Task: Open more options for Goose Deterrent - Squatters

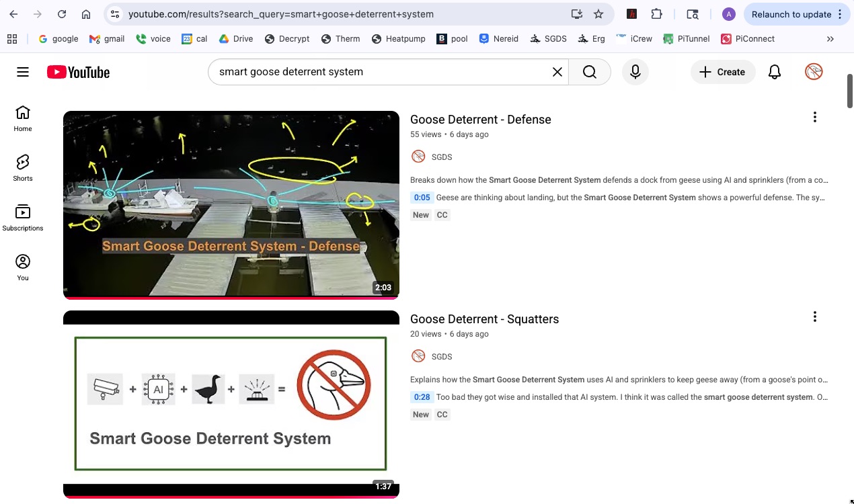Action: click(x=814, y=317)
